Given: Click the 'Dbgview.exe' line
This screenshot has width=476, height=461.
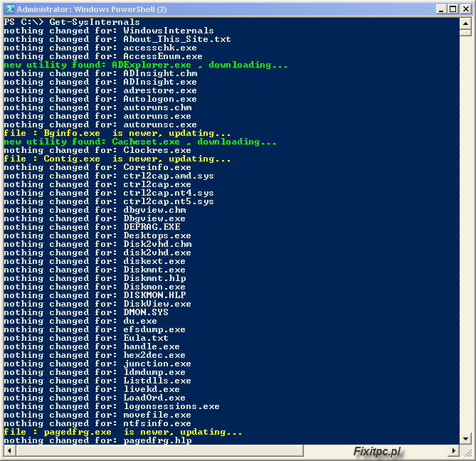Looking at the screenshot, I should (x=95, y=218).
